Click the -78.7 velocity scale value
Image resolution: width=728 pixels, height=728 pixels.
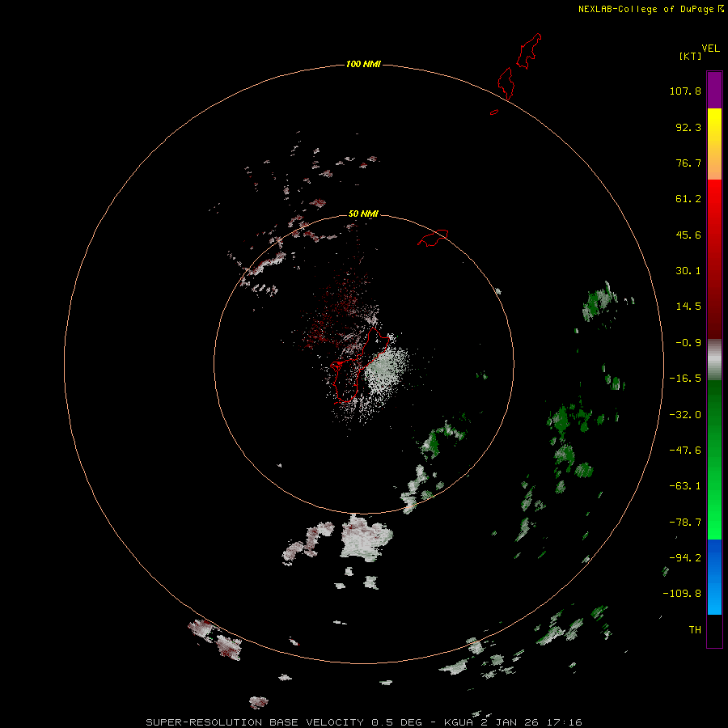(x=685, y=523)
